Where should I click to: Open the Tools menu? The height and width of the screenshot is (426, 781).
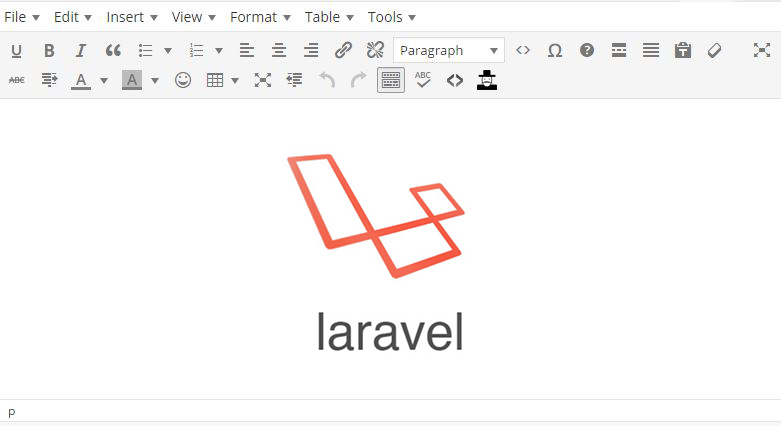[391, 17]
